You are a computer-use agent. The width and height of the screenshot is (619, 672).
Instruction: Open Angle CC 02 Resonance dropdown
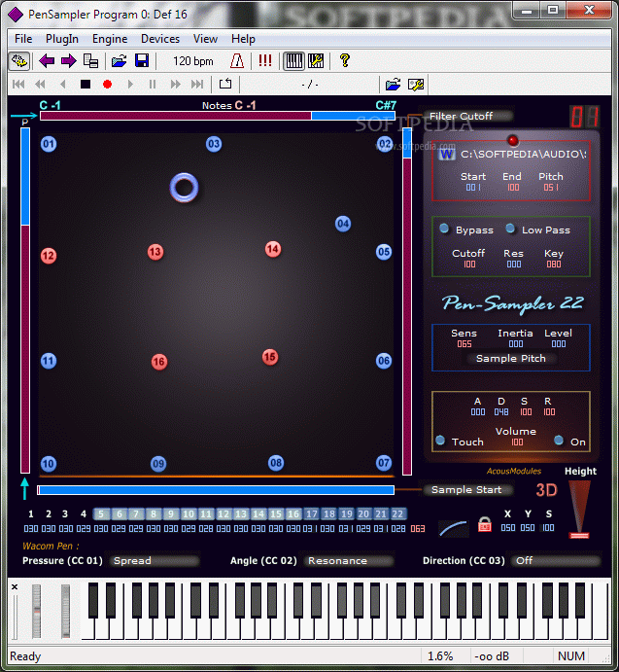[349, 560]
